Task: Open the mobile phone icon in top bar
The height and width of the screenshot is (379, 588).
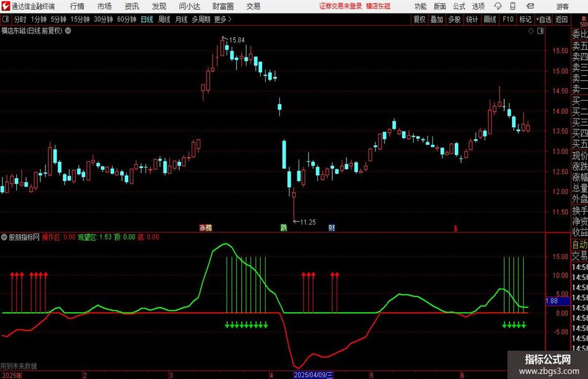Action: 513,6
